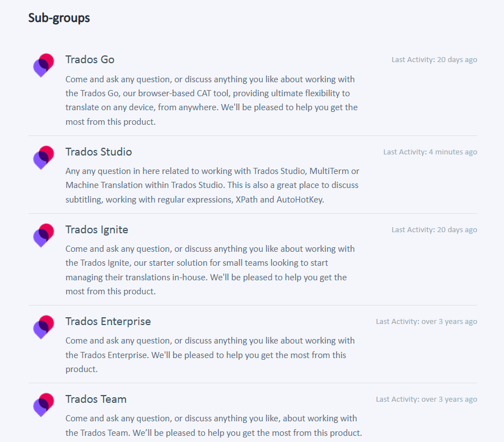Click the Trados Enterprise description text

tap(210, 355)
